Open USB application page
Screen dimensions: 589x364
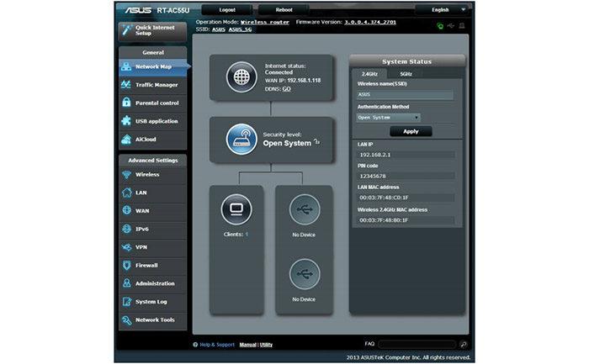(153, 121)
